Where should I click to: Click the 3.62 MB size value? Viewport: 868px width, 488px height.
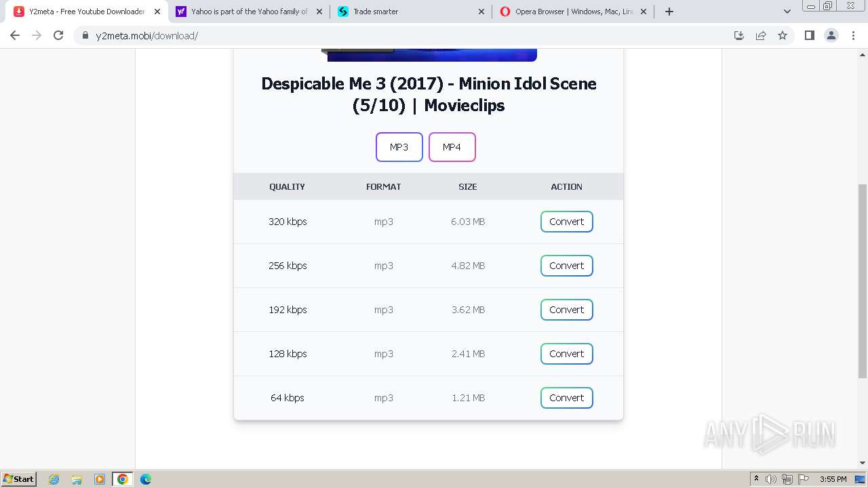[x=468, y=310]
